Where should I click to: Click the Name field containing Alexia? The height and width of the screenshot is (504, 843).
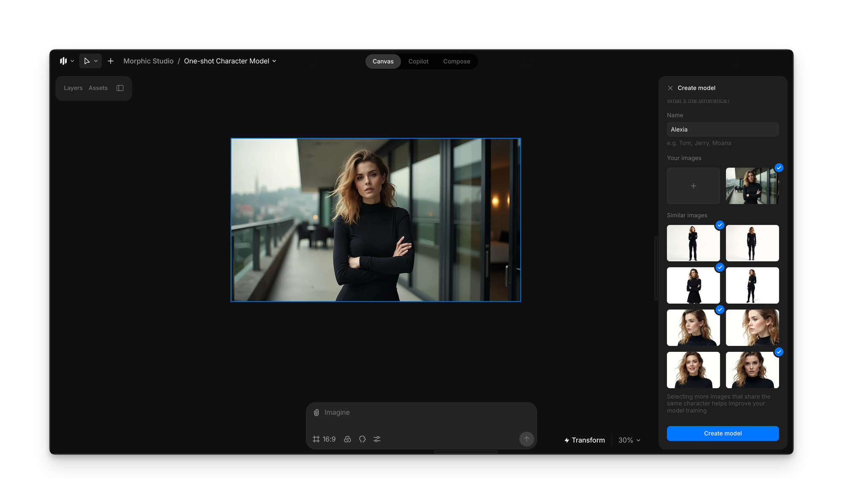tap(722, 129)
